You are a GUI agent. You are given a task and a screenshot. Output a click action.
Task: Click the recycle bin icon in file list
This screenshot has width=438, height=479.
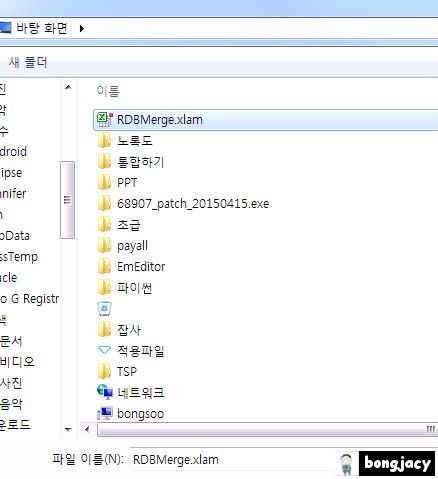104,309
